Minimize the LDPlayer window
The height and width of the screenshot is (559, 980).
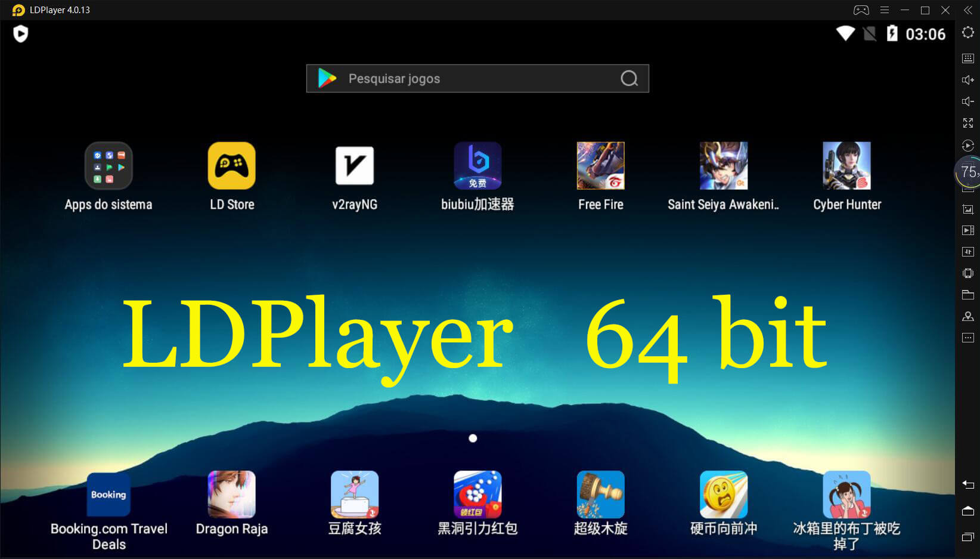(x=905, y=10)
